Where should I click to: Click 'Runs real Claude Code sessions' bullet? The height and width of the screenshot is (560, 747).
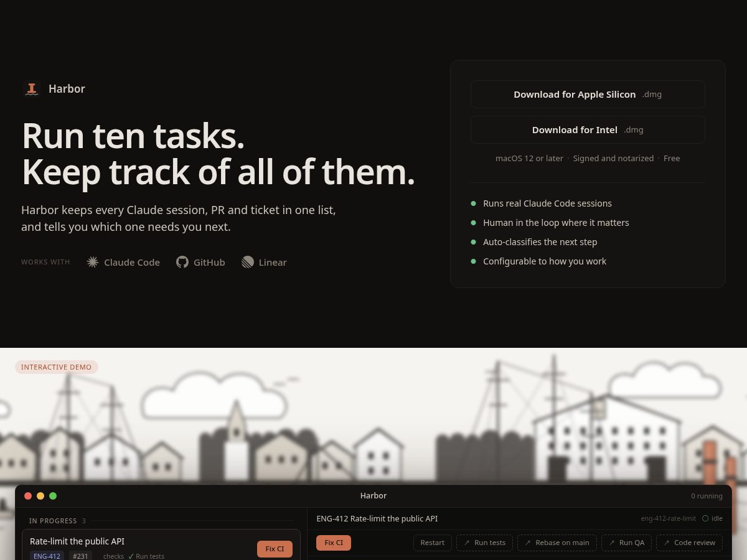[547, 203]
